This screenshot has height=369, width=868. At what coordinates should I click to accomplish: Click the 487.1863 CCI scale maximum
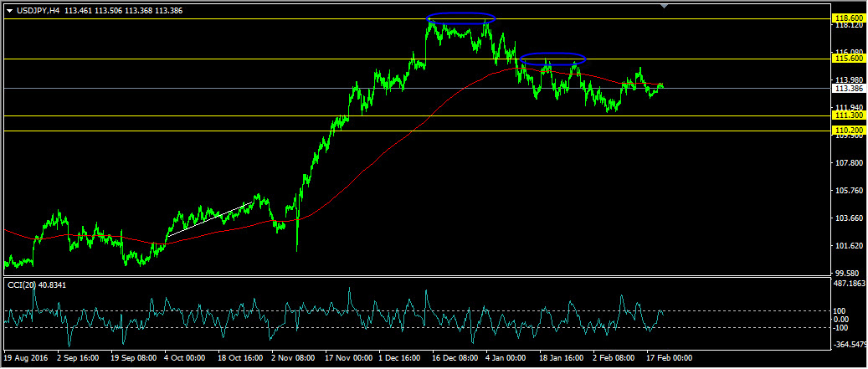click(850, 284)
